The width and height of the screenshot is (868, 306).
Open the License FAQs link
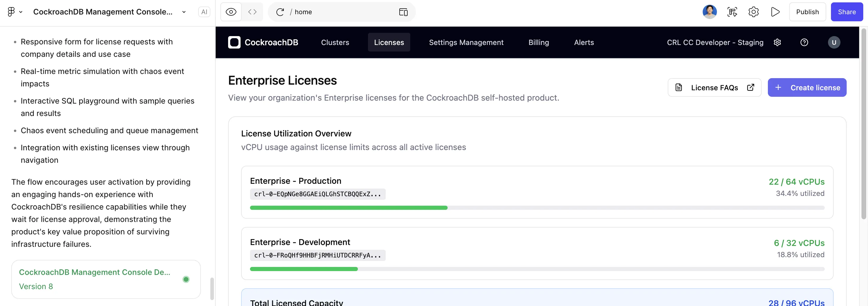(714, 88)
